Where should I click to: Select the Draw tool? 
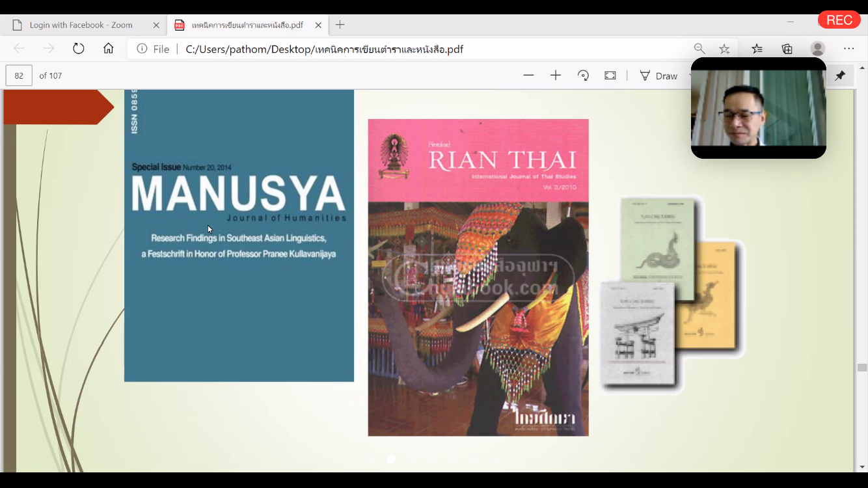click(x=658, y=75)
